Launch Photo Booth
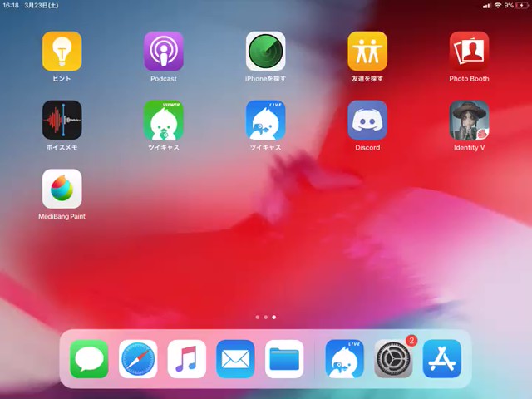Viewport: 532px width, 399px height. coord(469,52)
